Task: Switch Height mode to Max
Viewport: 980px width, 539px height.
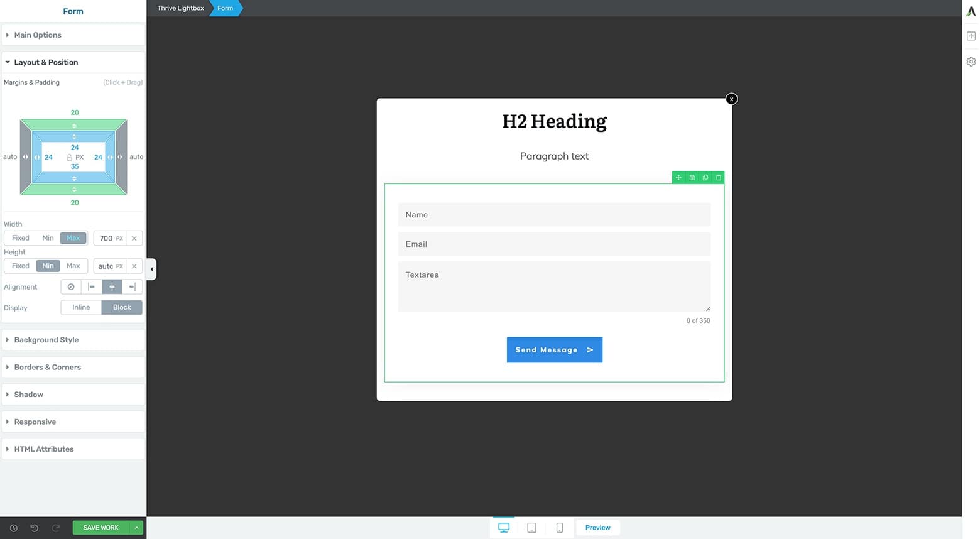Action: click(x=73, y=266)
